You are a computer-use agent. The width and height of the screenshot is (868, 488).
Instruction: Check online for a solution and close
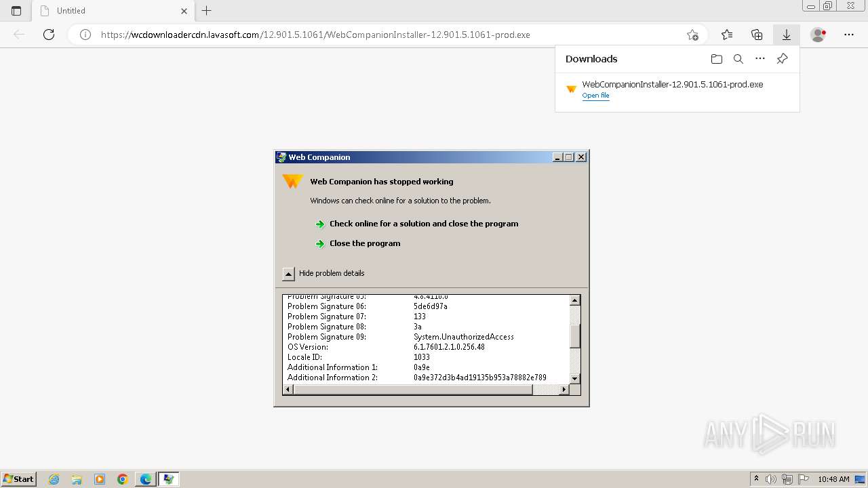pos(424,224)
